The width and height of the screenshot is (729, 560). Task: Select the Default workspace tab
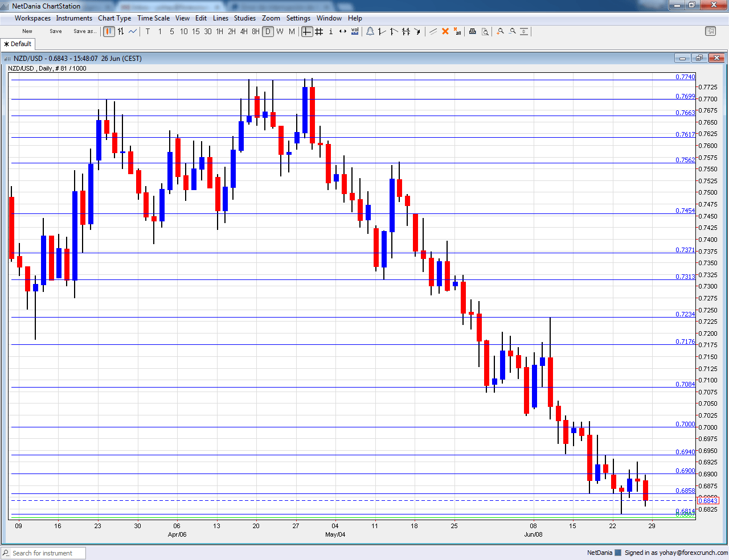tap(18, 44)
